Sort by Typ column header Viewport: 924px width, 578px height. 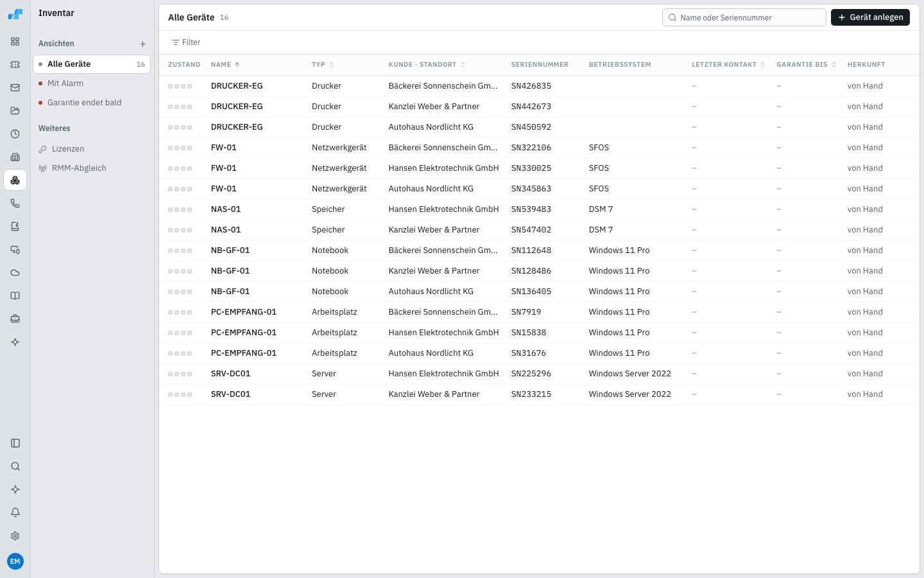pos(323,65)
